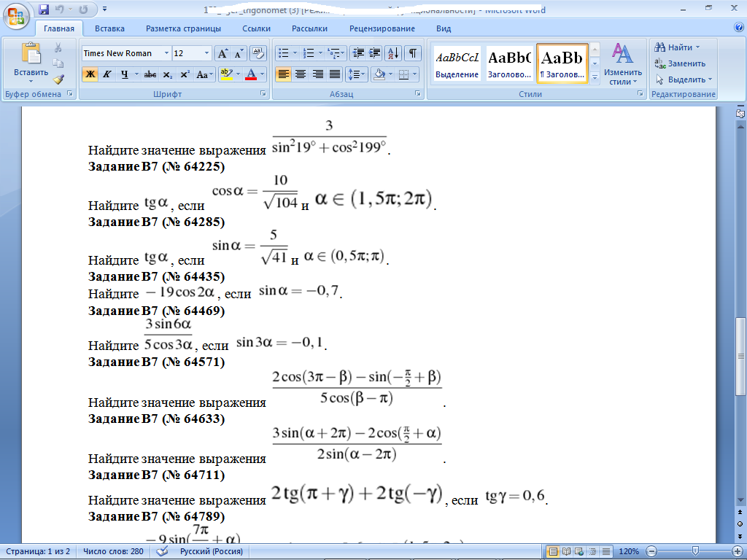Switch to Full Screen Reading view
Viewport: 747px width, 560px height.
[566, 551]
